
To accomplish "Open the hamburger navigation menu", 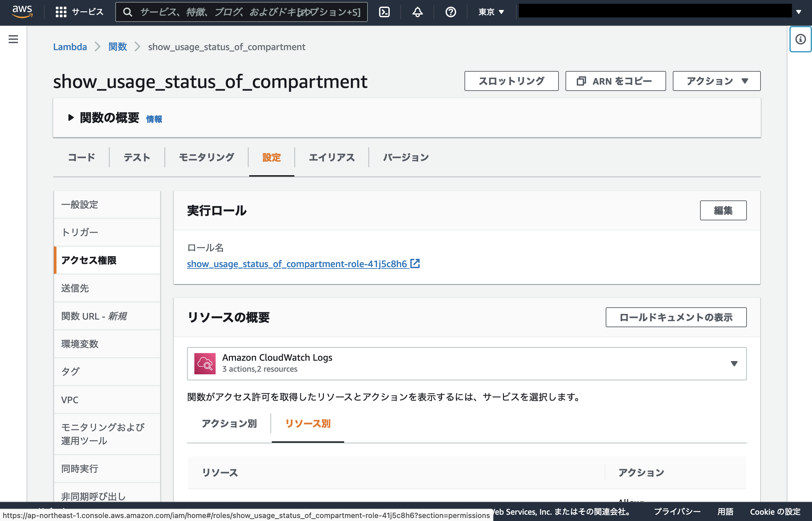I will pos(13,39).
